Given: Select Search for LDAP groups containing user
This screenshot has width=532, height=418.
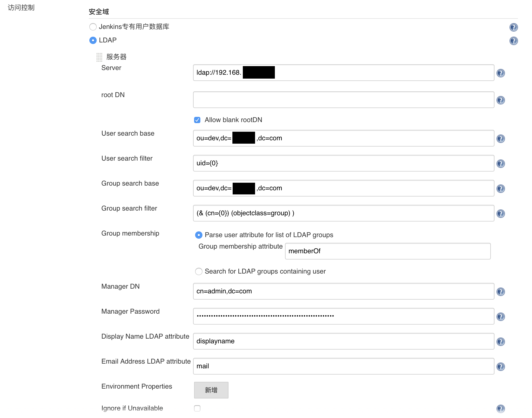Looking at the screenshot, I should 199,271.
